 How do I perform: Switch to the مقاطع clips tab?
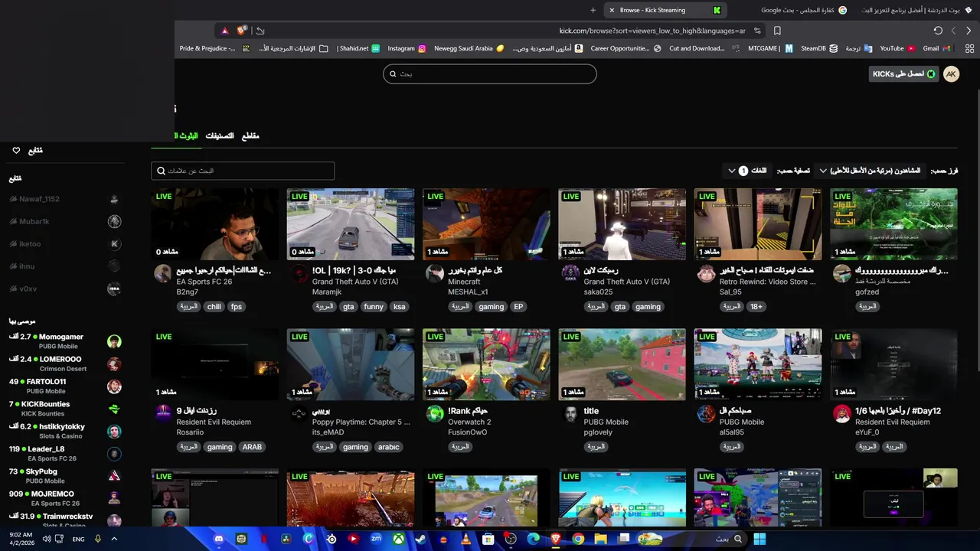(x=250, y=135)
